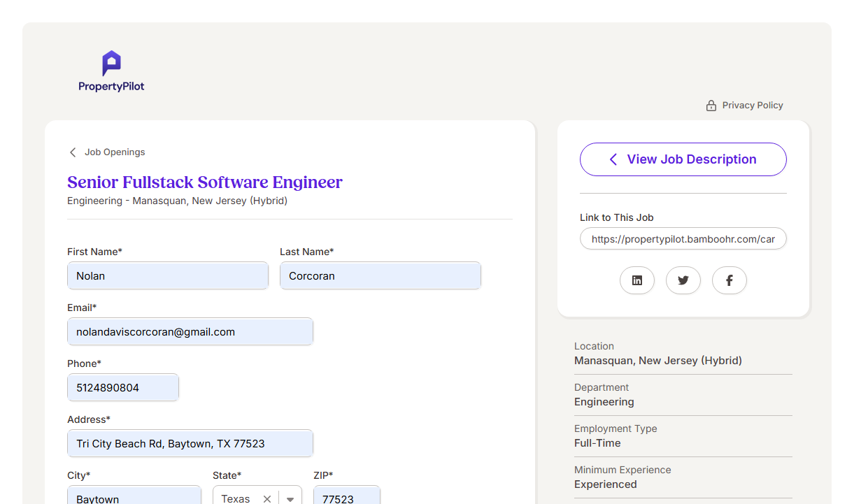Expand the State dropdown arrow
This screenshot has height=504, width=854.
point(290,498)
